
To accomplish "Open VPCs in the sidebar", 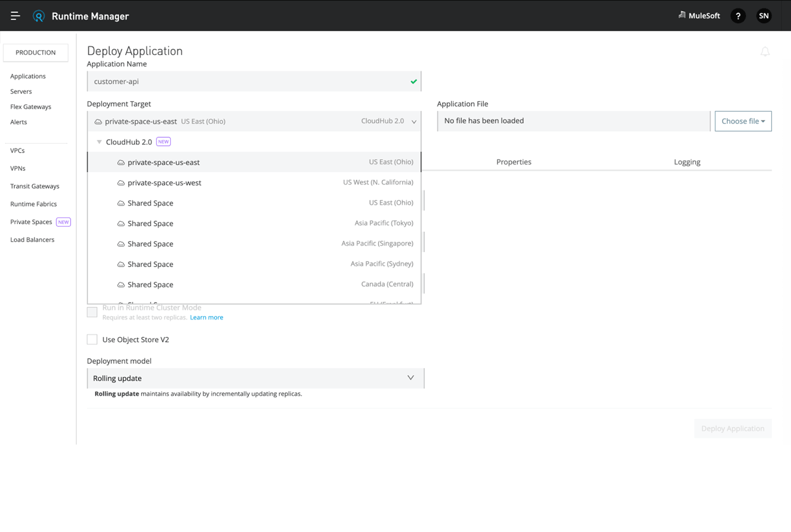I will coord(17,150).
